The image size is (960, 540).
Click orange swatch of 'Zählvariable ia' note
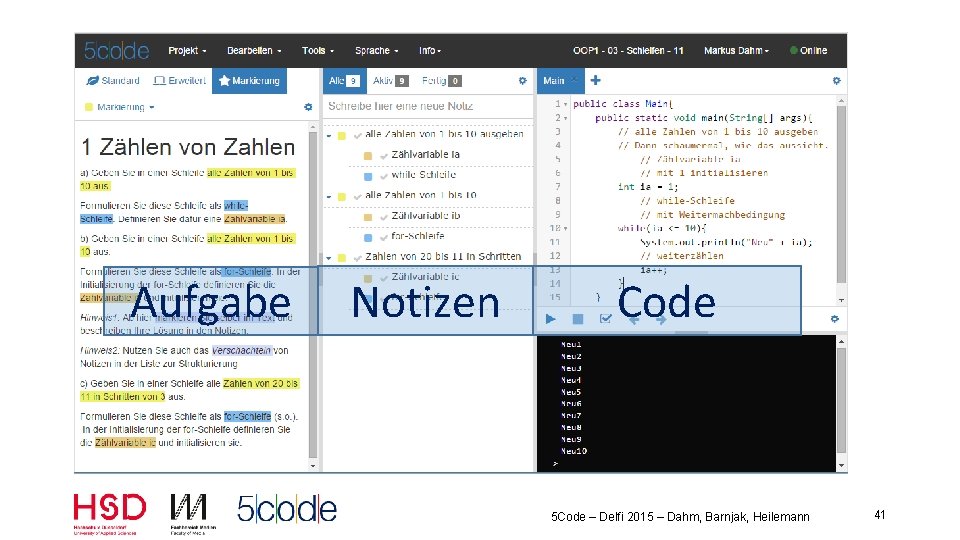368,156
